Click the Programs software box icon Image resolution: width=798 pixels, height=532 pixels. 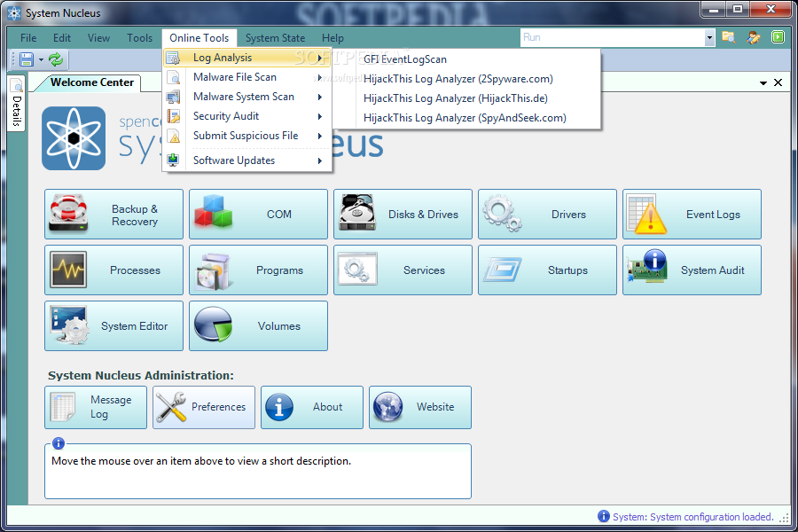213,272
